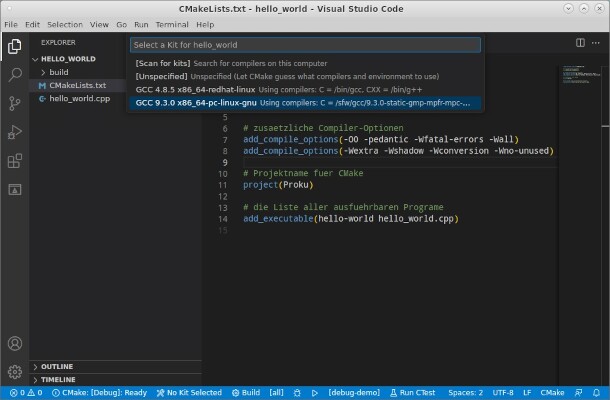Open the notifications bell

596,393
